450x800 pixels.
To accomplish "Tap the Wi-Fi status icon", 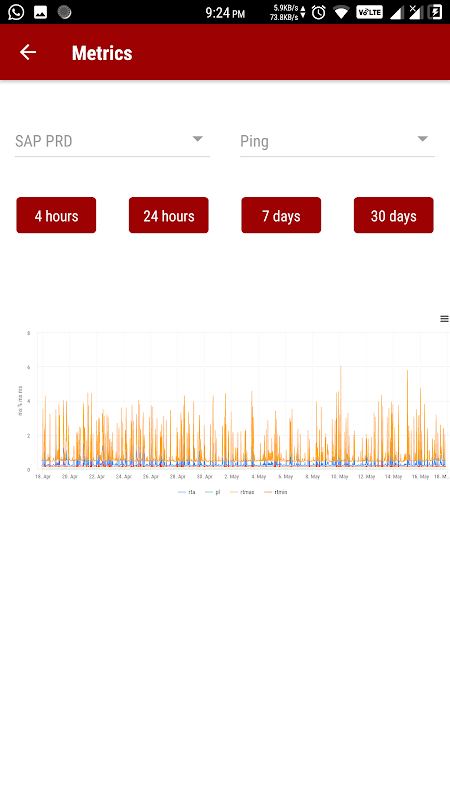I will pos(341,12).
